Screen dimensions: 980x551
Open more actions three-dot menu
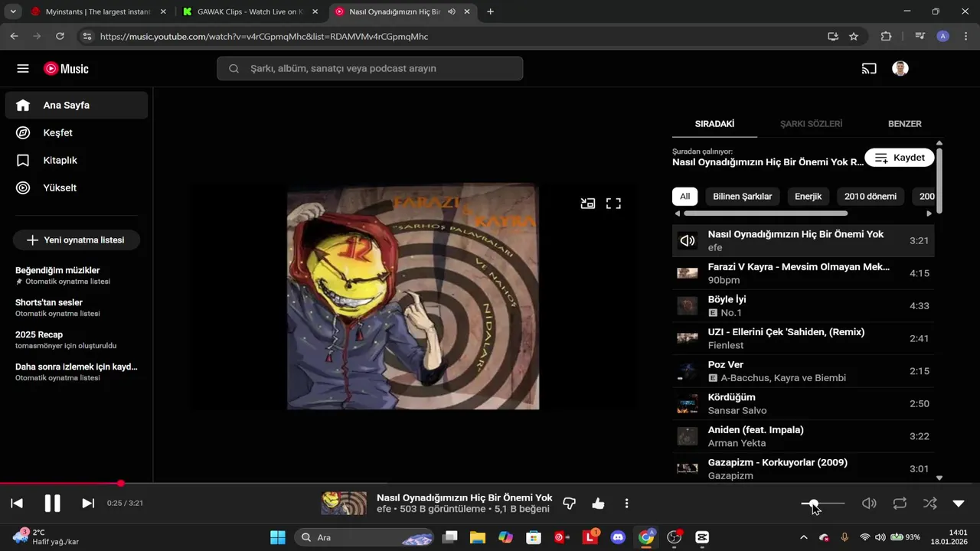(626, 504)
